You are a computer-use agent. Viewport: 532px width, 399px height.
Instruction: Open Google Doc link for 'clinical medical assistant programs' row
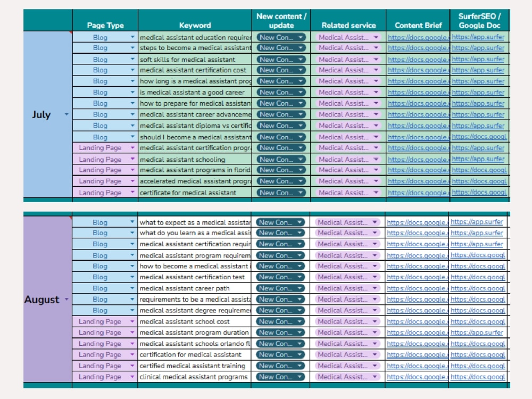click(478, 377)
